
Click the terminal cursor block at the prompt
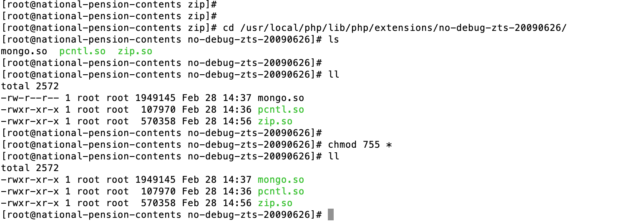pos(331,215)
